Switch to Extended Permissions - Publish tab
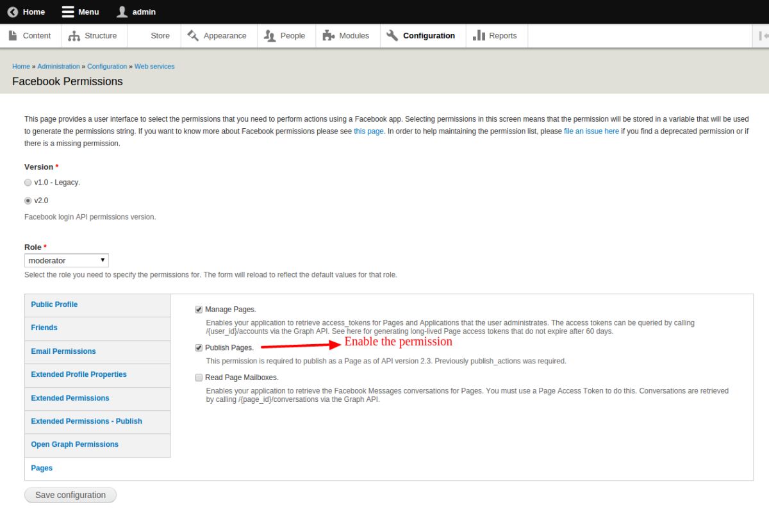The width and height of the screenshot is (769, 532). coord(97,422)
